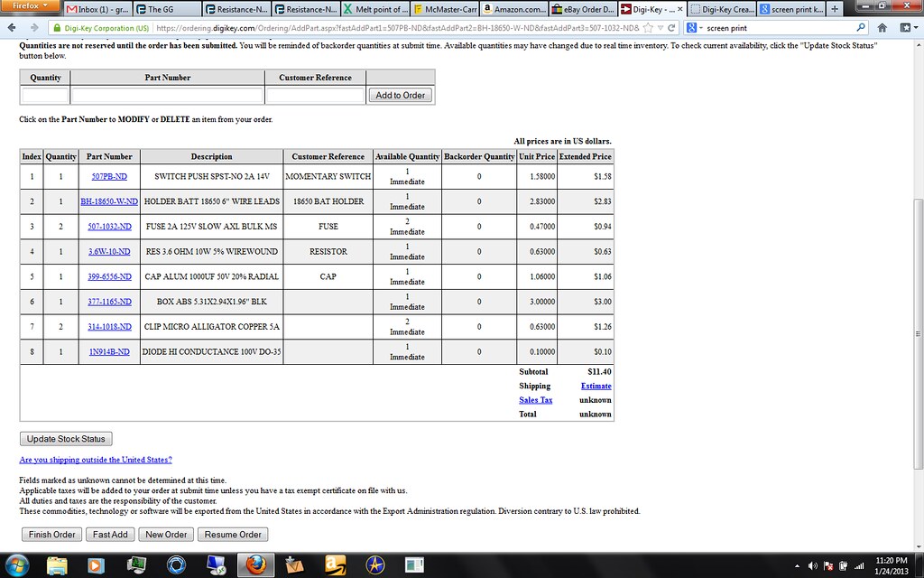Click the Add to Order button
This screenshot has height=578, width=924.
coord(400,95)
